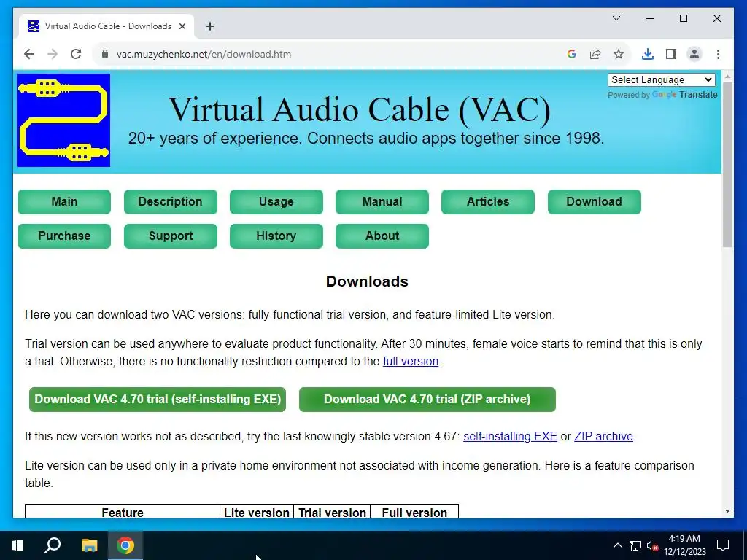The width and height of the screenshot is (747, 560).
Task: Click the Powered by Google Translate text
Action: tap(662, 95)
